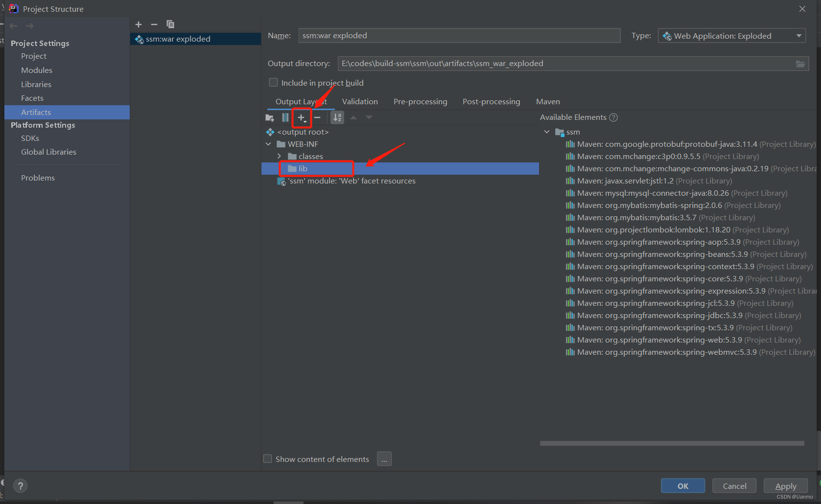Open the Pre-processing tab

click(421, 102)
